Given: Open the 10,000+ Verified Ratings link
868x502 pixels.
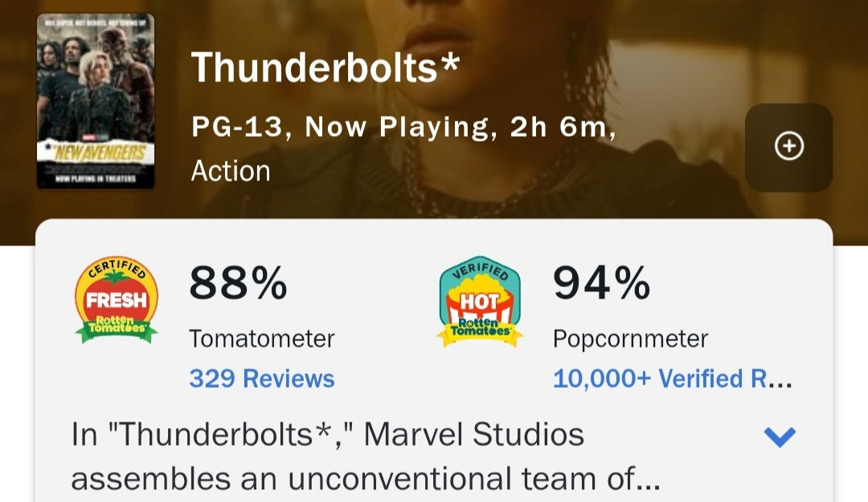Looking at the screenshot, I should pos(672,378).
